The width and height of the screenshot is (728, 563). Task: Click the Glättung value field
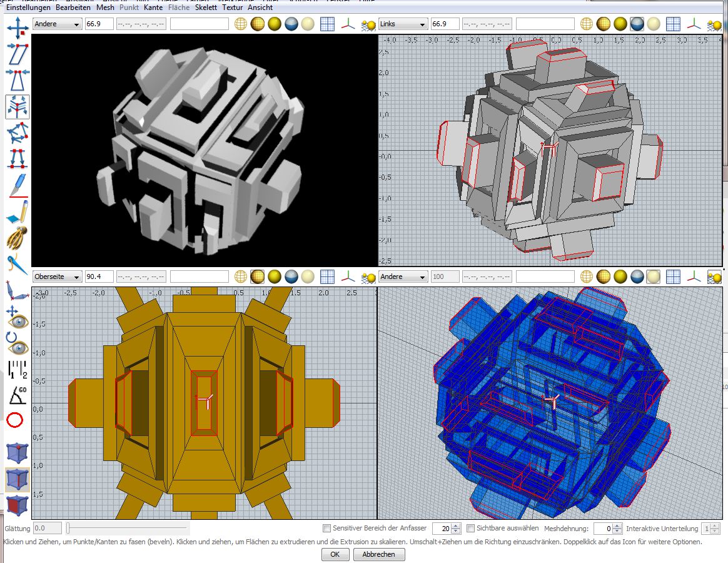[48, 528]
